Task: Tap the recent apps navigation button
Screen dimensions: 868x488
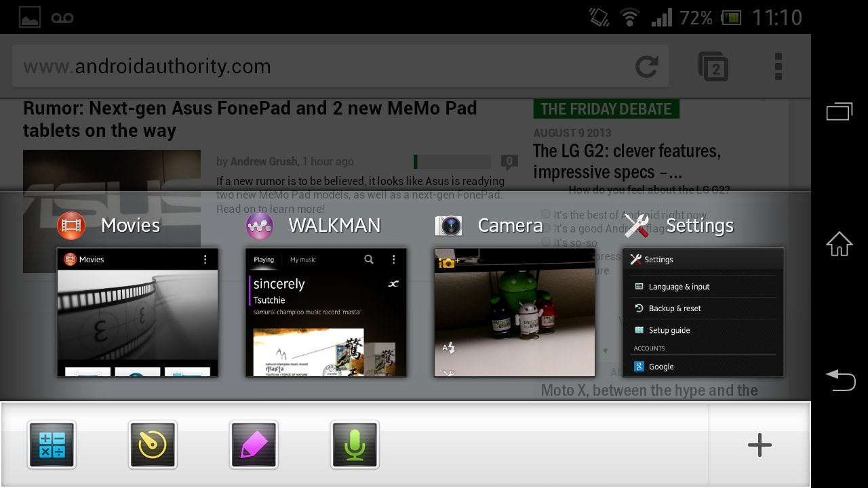Action: (x=840, y=111)
